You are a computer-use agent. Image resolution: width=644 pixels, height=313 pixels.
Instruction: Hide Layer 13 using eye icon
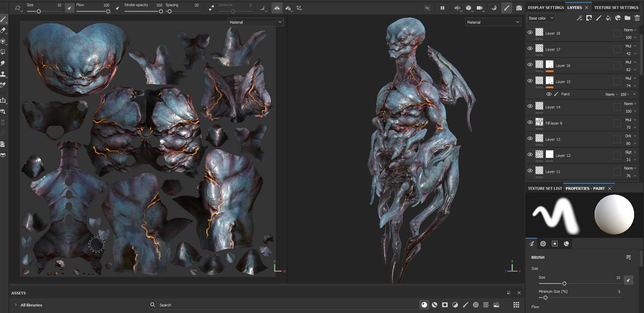[530, 138]
